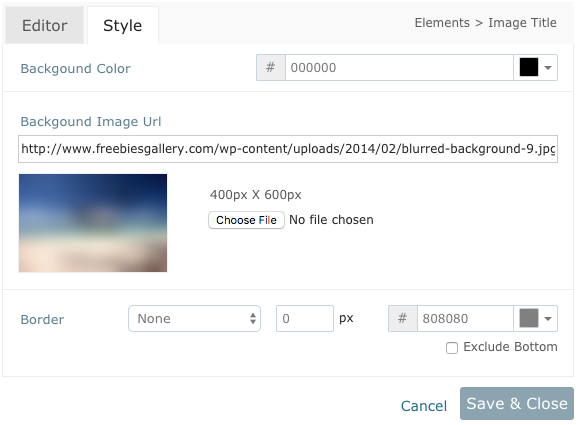Click the Image Title breadcrumb
579x425 pixels.
522,23
